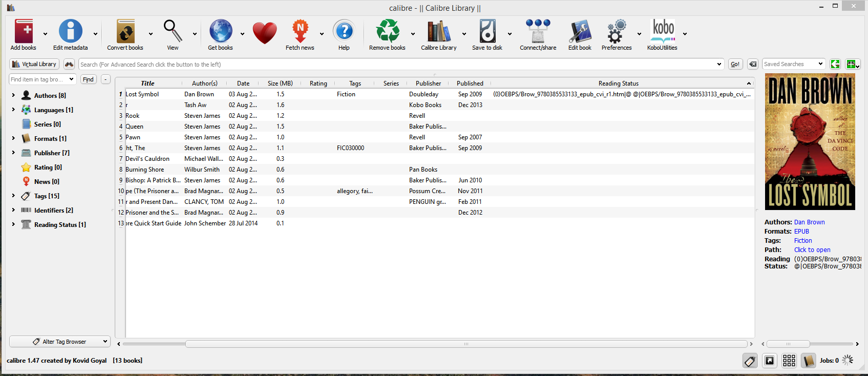Click the green plus save-search icon
Screen dimensions: 868x376
(853, 64)
